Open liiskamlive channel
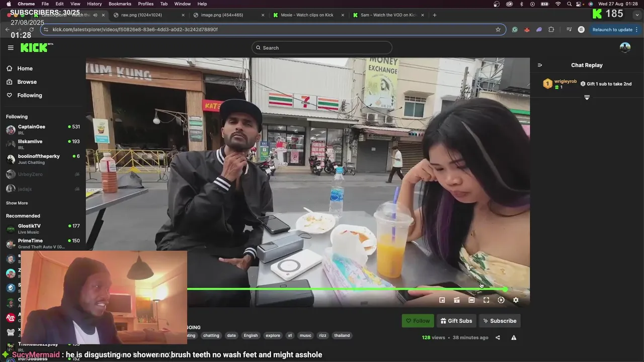Screen dimensions: 644x362 43,144
